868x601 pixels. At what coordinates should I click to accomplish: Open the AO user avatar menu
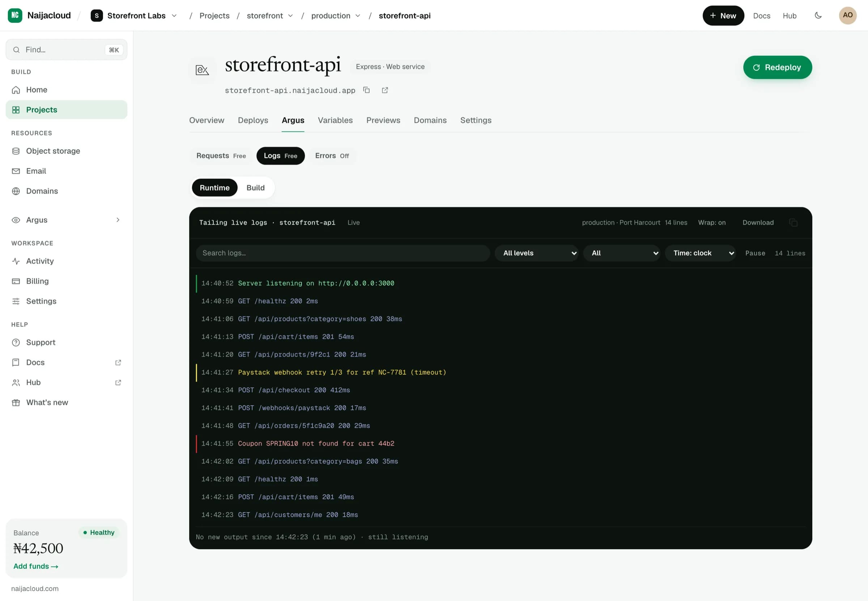848,16
